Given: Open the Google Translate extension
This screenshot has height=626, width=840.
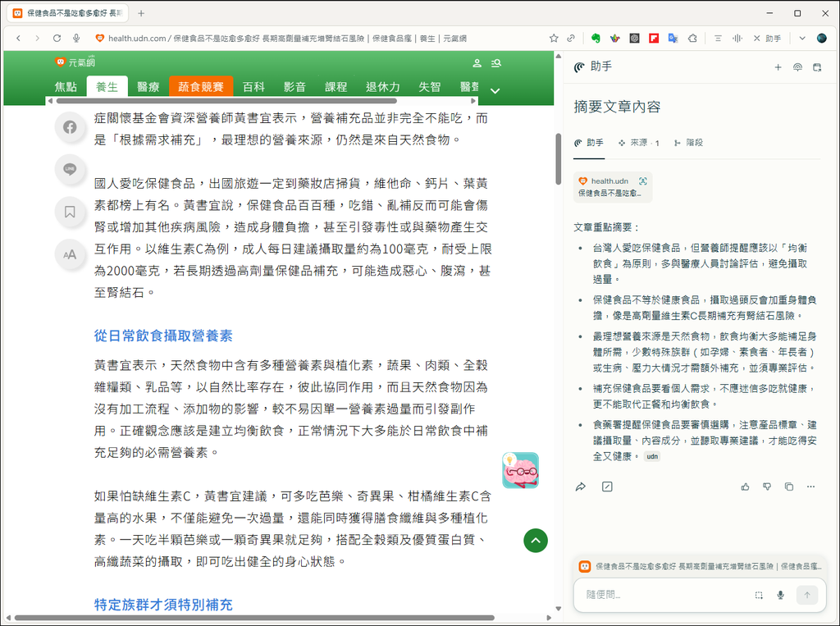Looking at the screenshot, I should pyautogui.click(x=673, y=38).
